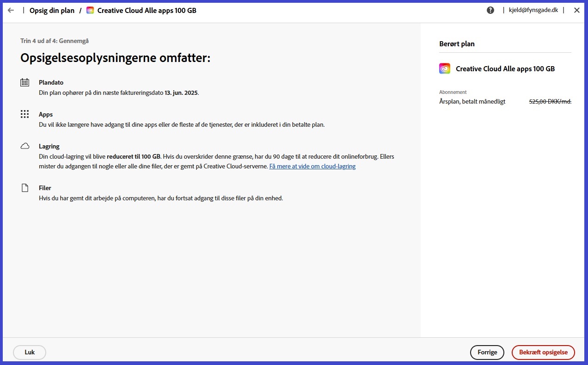Open 'Få mere at vide om cloud-lagring' link

(312, 166)
